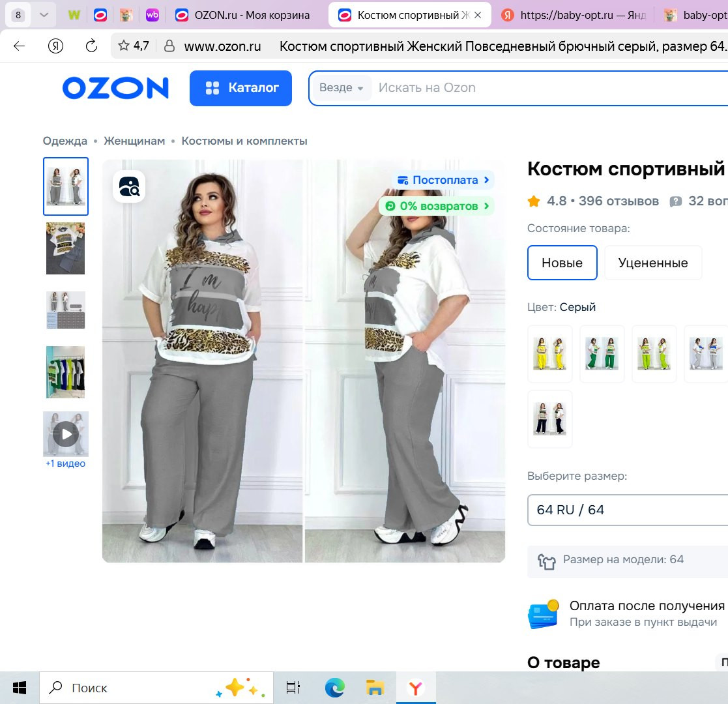
Task: Choose the black trousers suit color swatch
Action: [549, 419]
